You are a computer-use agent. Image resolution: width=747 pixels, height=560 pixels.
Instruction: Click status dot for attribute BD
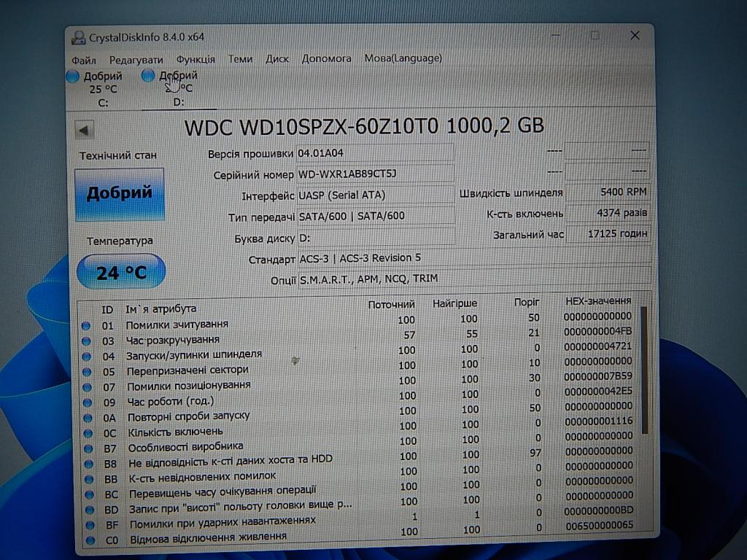90,510
